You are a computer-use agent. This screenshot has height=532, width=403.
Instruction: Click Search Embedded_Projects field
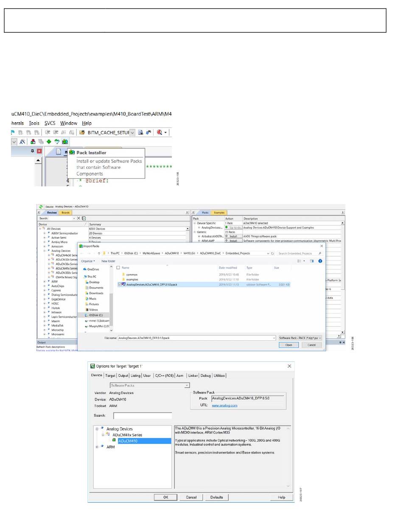point(299,253)
